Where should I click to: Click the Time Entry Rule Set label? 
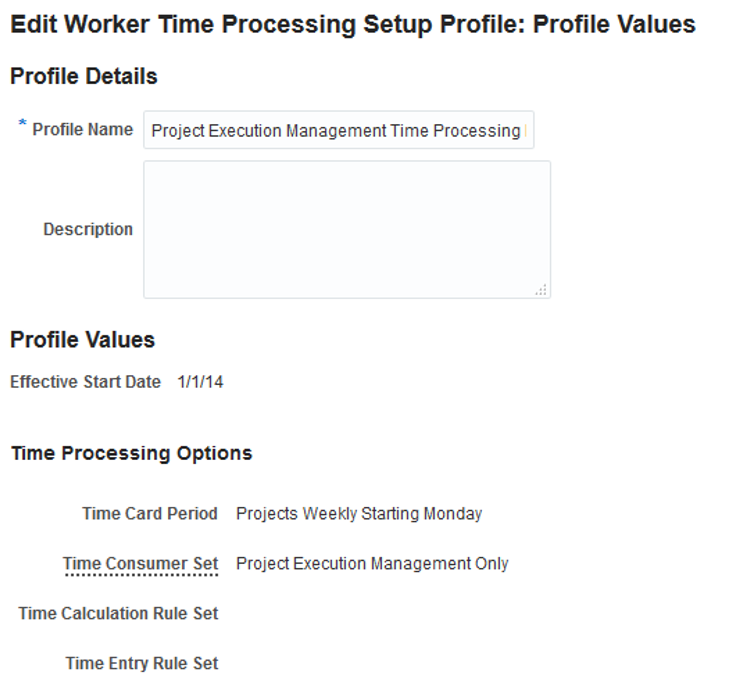click(x=141, y=663)
